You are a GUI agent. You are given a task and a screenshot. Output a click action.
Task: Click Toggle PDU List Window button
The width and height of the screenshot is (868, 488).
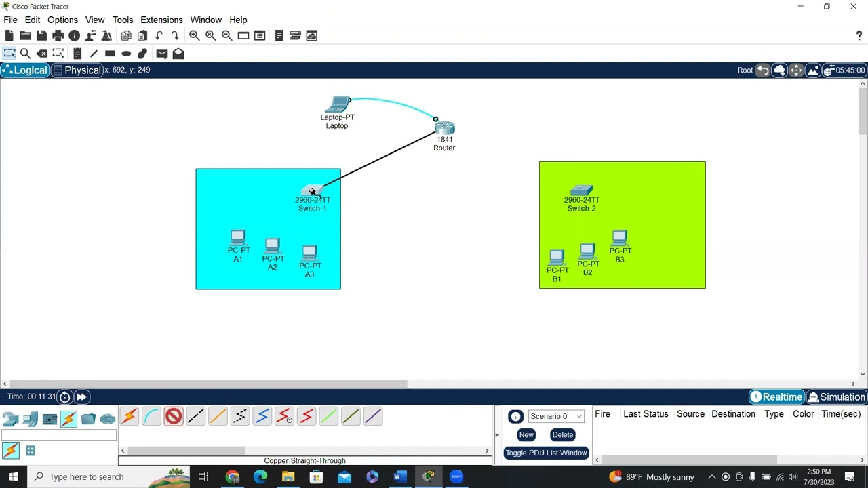[x=546, y=453]
